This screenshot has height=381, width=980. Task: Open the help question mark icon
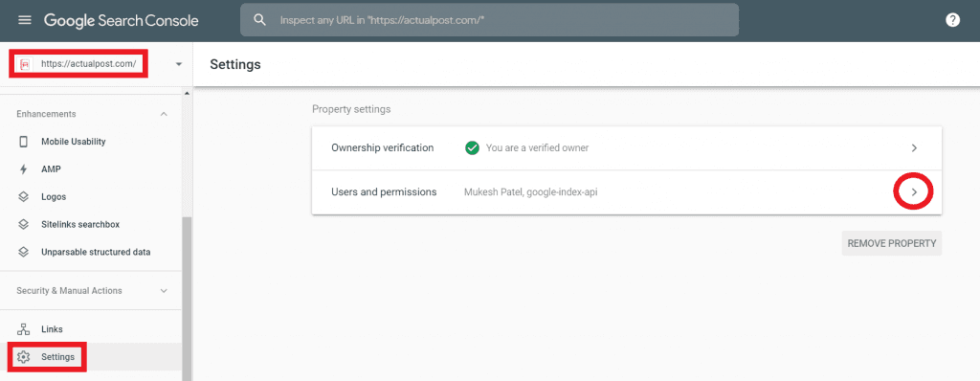coord(952,20)
